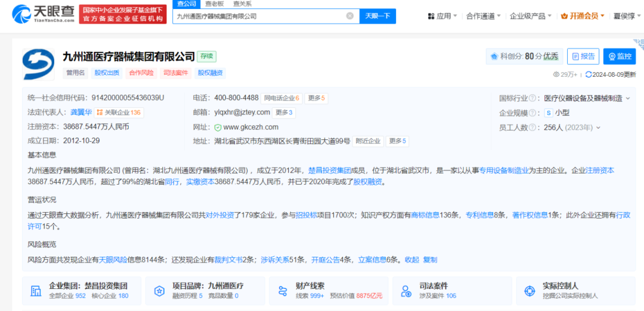The height and width of the screenshot is (311, 644).
Task: Open the 天眼风险 link
Action: pos(113,260)
